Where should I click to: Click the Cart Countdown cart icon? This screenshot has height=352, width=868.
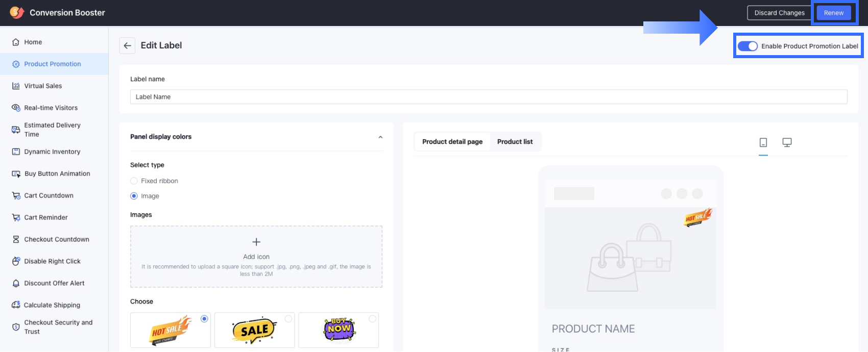[16, 195]
